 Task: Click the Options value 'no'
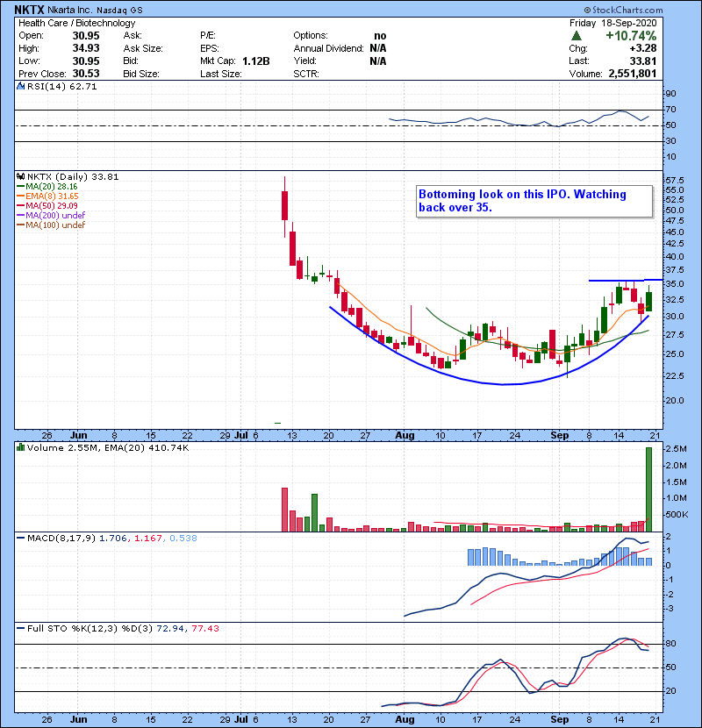tap(380, 36)
